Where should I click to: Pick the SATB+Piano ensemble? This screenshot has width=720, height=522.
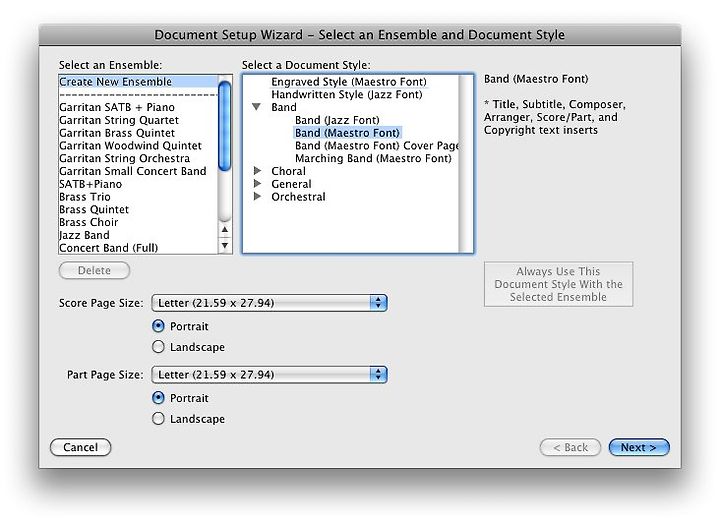click(x=138, y=184)
